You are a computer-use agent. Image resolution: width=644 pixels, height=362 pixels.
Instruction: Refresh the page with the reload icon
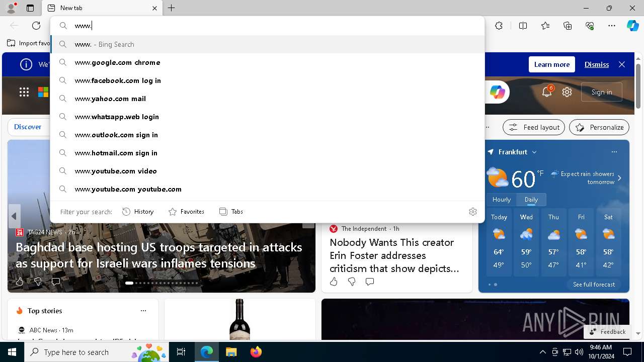(36, 26)
